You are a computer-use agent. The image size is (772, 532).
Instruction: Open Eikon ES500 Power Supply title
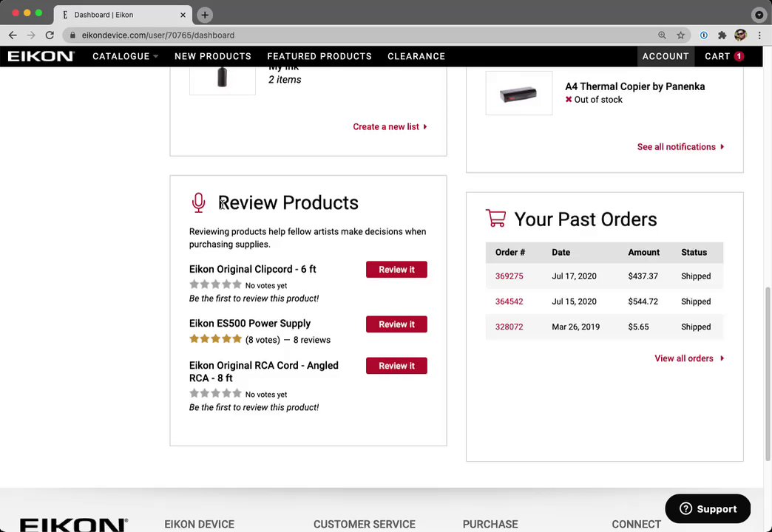click(x=250, y=324)
